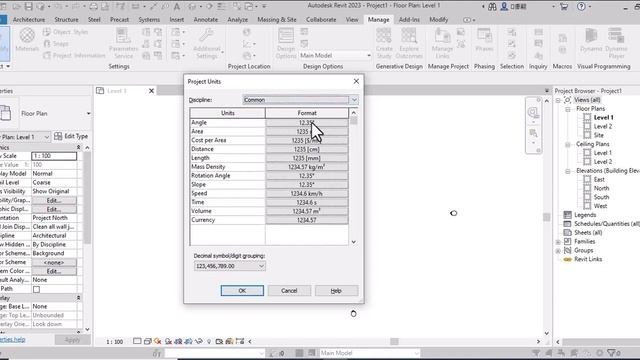Image resolution: width=640 pixels, height=360 pixels.
Task: Click the Revit Links icon in browser
Action: 567,259
